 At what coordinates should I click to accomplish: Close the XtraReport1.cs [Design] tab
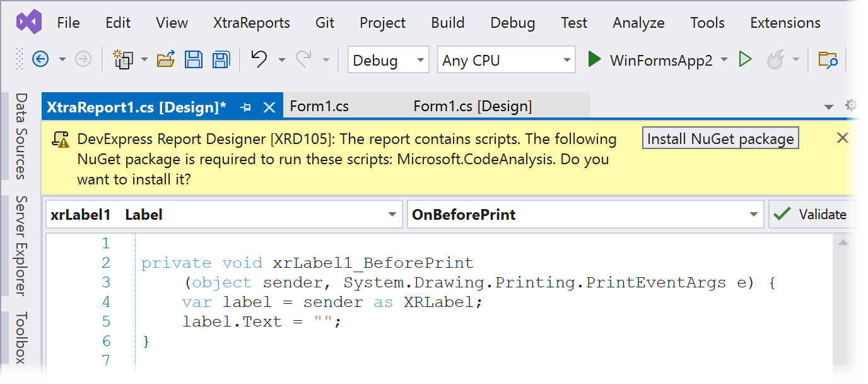[269, 107]
